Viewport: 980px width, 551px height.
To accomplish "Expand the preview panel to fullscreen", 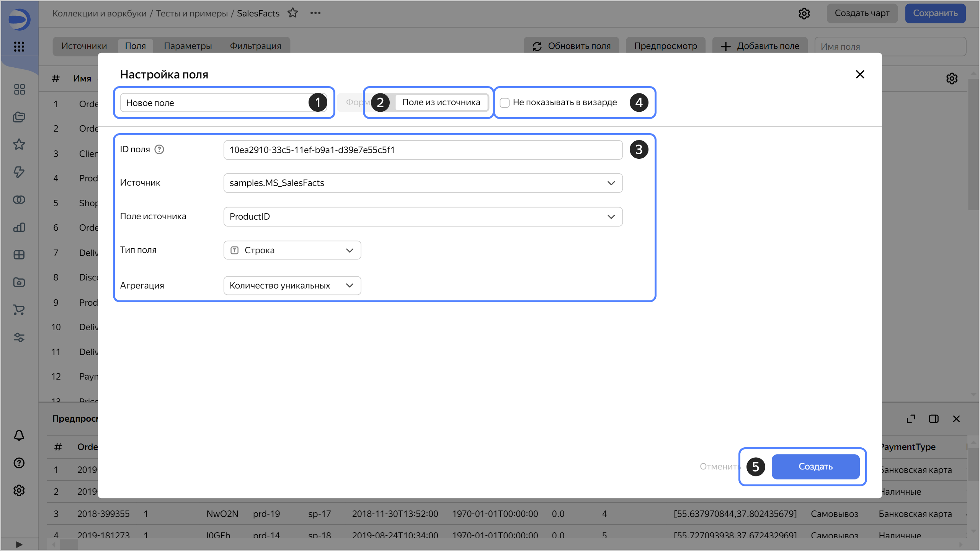I will pos(911,419).
